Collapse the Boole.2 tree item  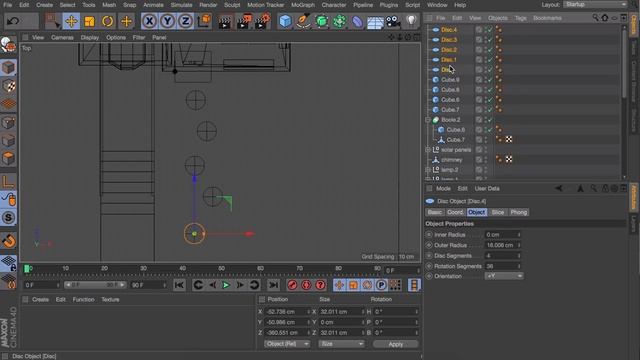point(428,120)
